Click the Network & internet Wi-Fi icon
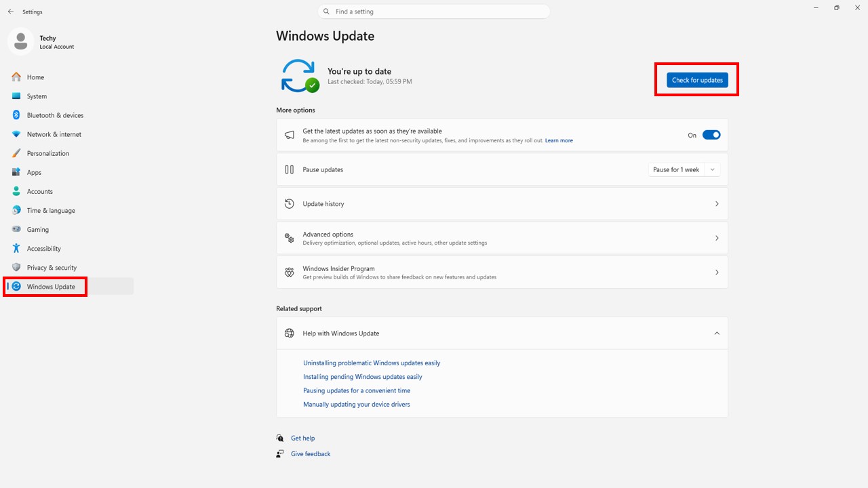The width and height of the screenshot is (868, 488). click(16, 134)
